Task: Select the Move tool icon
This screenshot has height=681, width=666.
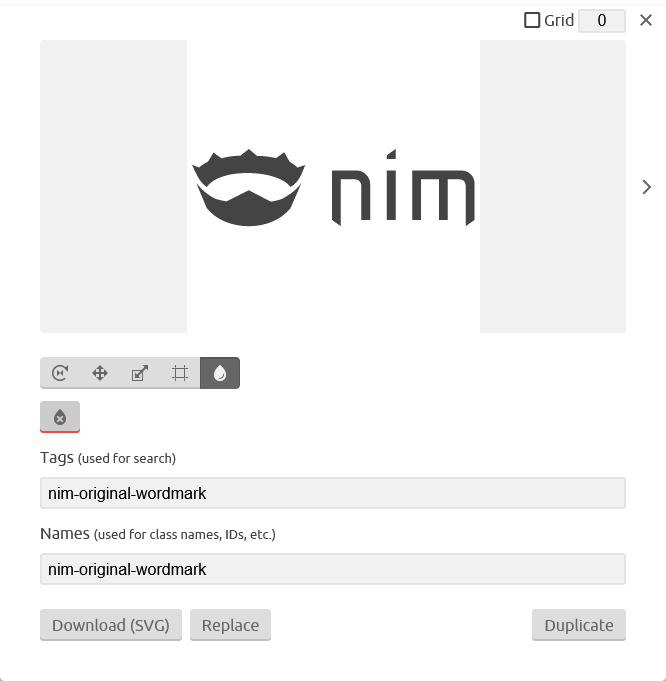Action: tap(100, 373)
